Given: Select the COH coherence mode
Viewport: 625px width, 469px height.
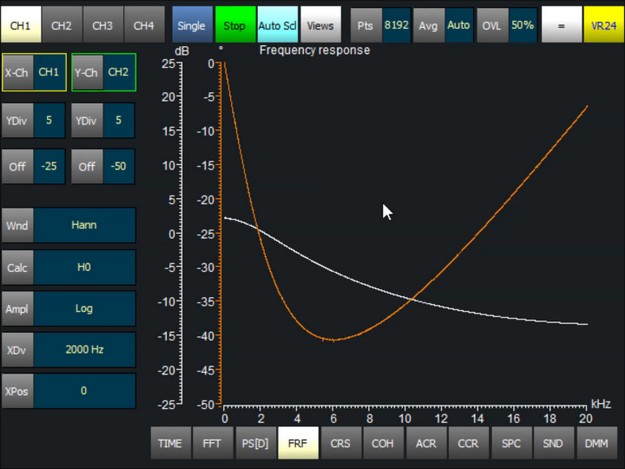Looking at the screenshot, I should point(382,442).
